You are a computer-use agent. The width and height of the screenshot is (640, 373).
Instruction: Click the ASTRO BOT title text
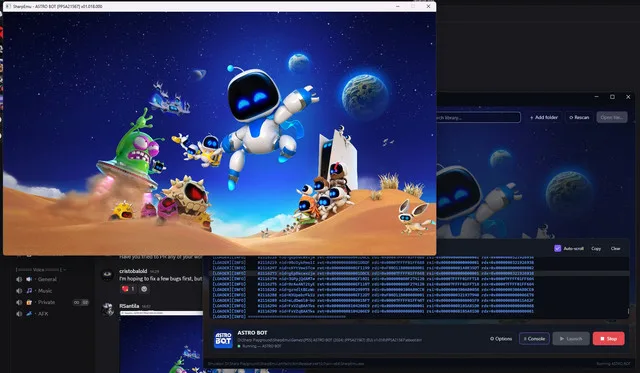pyautogui.click(x=252, y=333)
